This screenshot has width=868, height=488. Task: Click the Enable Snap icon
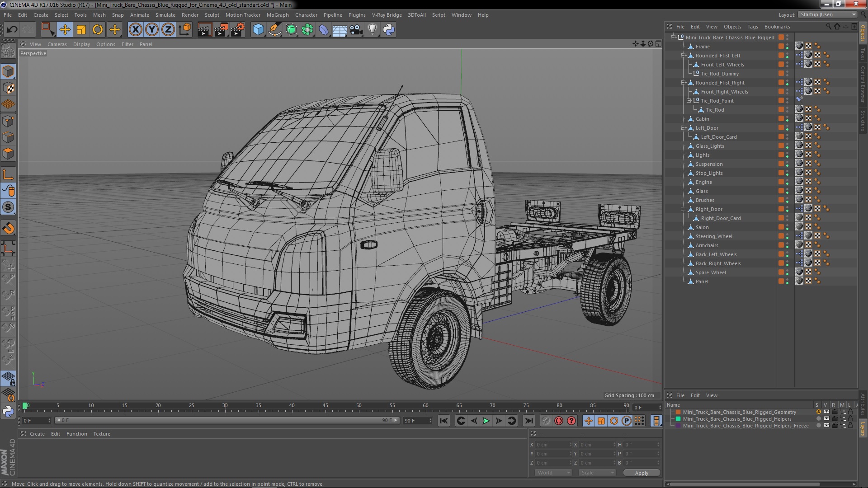(8, 207)
